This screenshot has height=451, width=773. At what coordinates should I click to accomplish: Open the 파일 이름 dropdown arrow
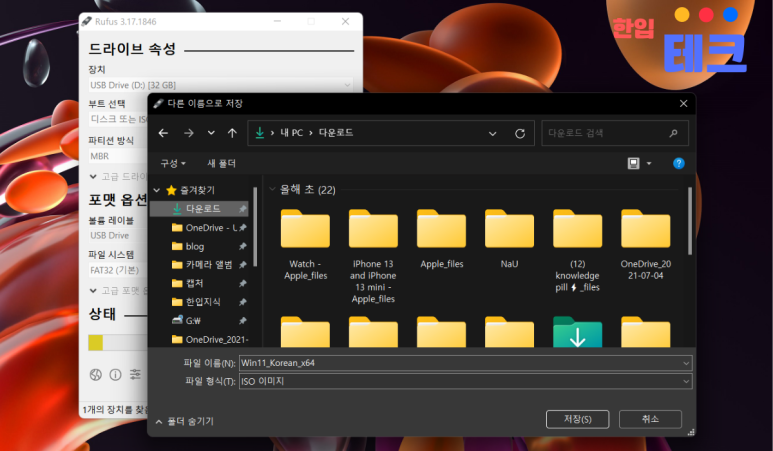click(x=686, y=363)
